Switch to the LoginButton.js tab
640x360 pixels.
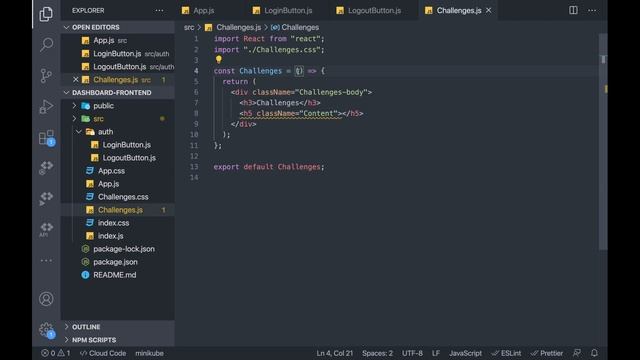pyautogui.click(x=288, y=11)
